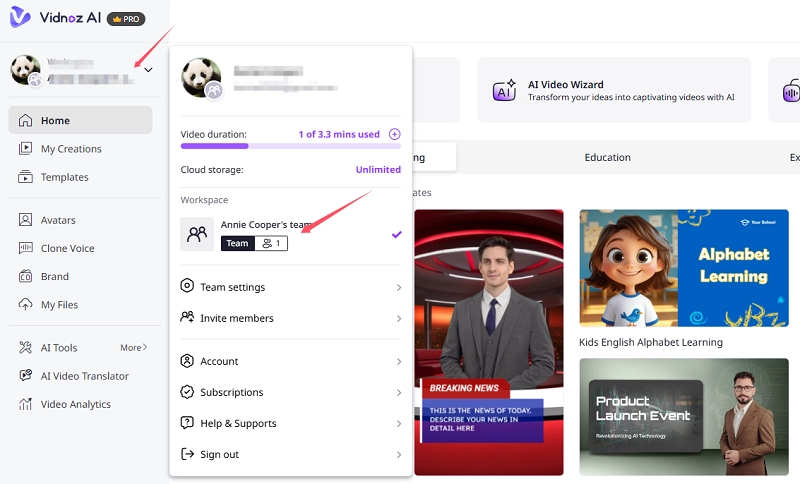
Task: Open AI Video Translator tool
Action: (x=84, y=376)
